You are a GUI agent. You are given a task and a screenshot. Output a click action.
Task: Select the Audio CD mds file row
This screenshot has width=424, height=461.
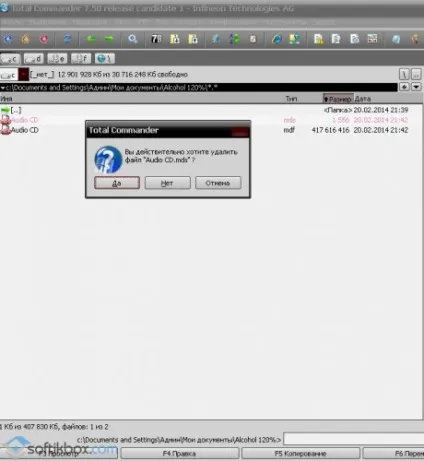click(x=211, y=120)
